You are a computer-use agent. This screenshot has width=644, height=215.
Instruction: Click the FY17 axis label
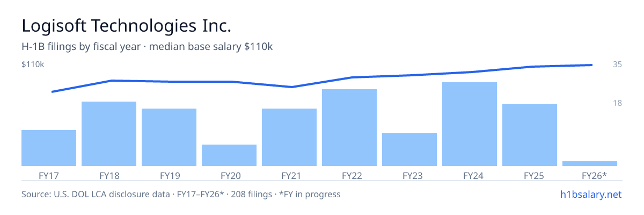tap(49, 175)
